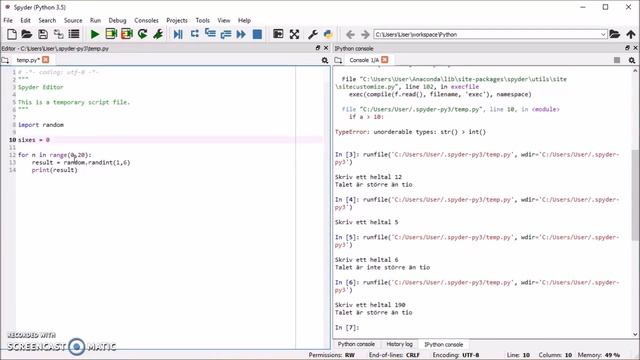Undock the Editor pane
Screen dimensions: 640x360
pos(318,48)
